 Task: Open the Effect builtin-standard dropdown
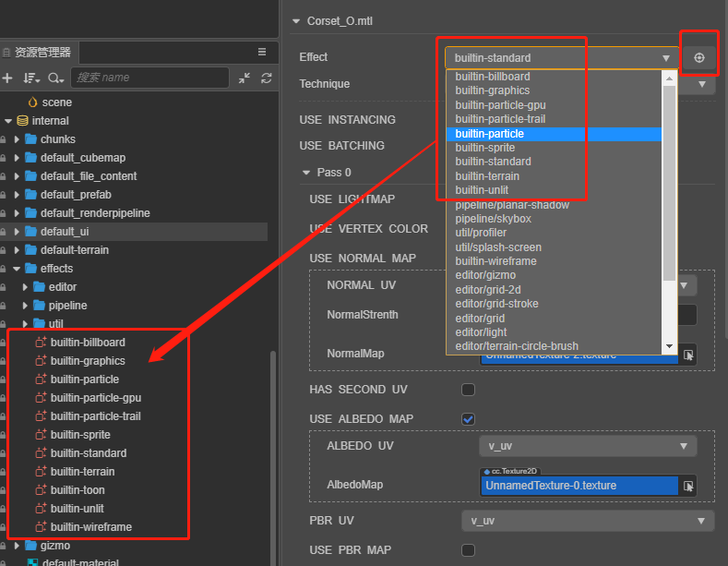[561, 58]
